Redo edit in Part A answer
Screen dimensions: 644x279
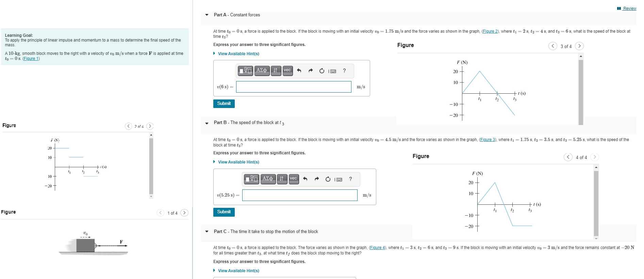pos(310,71)
